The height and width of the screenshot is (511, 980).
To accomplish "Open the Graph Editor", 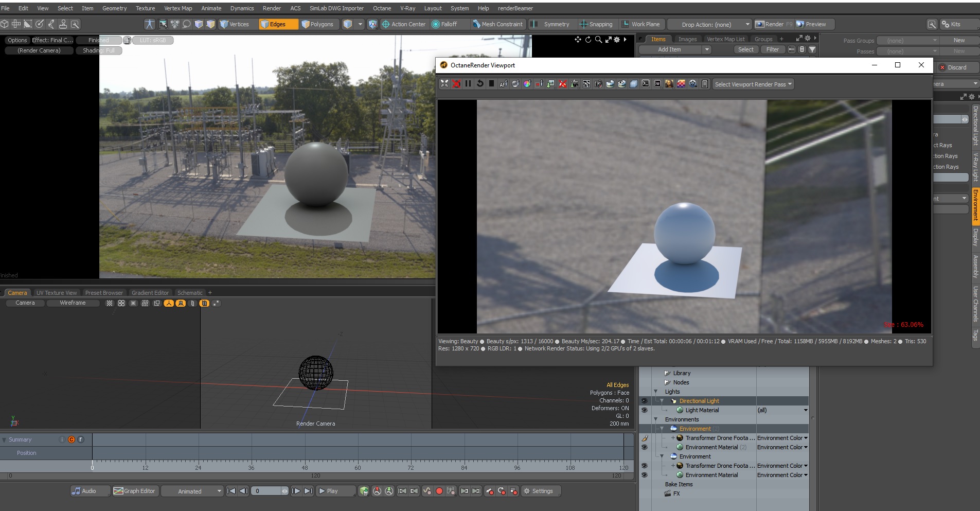I will tap(134, 491).
